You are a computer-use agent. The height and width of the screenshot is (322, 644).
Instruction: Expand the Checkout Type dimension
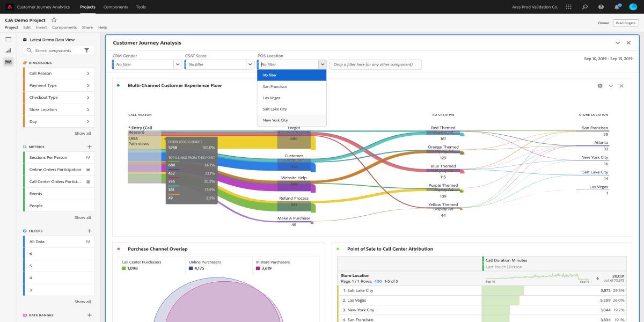click(88, 98)
